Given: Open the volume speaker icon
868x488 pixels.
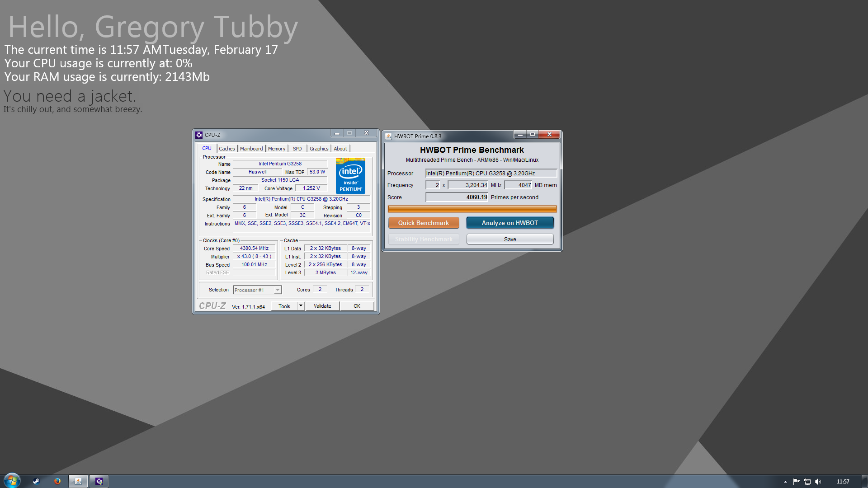Looking at the screenshot, I should click(818, 482).
